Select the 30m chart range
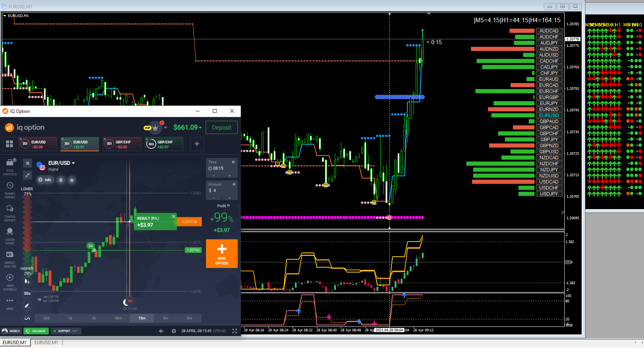The width and height of the screenshot is (644, 348). tap(118, 318)
